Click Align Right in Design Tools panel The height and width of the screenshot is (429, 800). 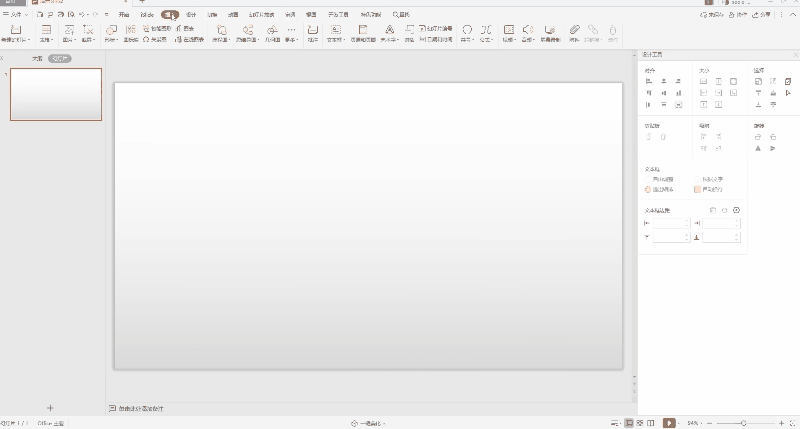(x=678, y=81)
